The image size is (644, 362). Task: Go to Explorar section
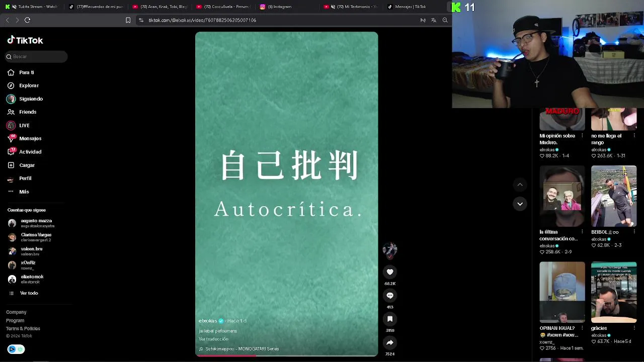[23, 85]
